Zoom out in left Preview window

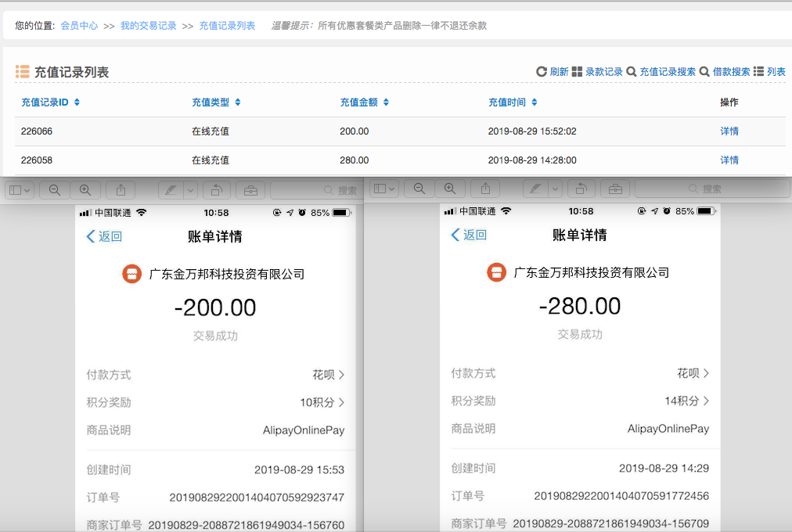point(55,189)
